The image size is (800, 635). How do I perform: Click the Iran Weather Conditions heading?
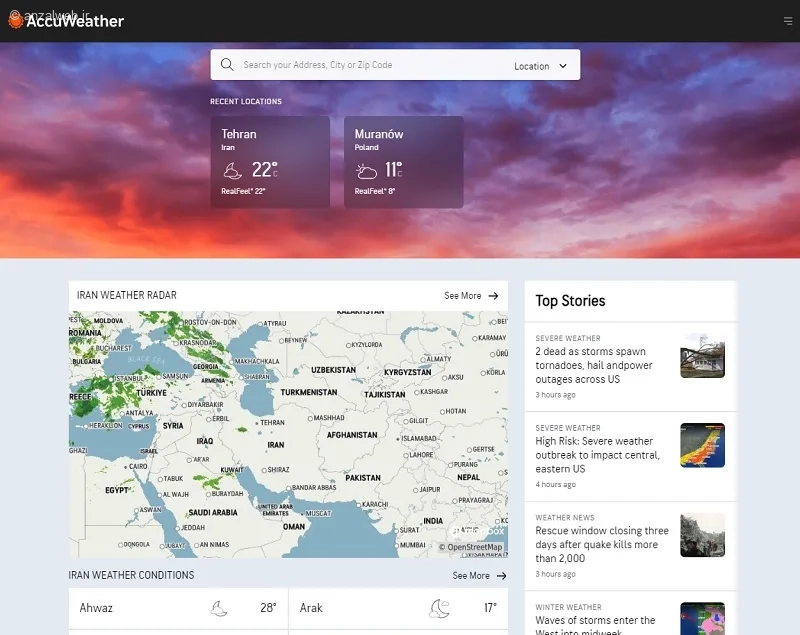[x=131, y=575]
